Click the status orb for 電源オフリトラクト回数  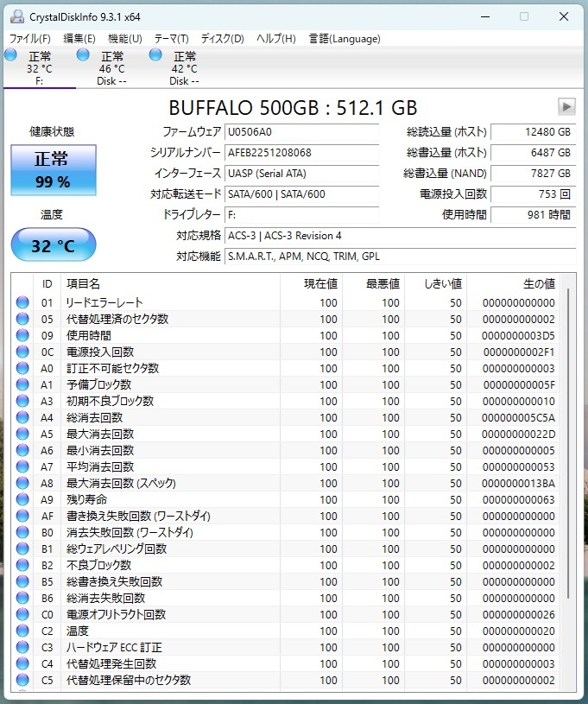(22, 614)
